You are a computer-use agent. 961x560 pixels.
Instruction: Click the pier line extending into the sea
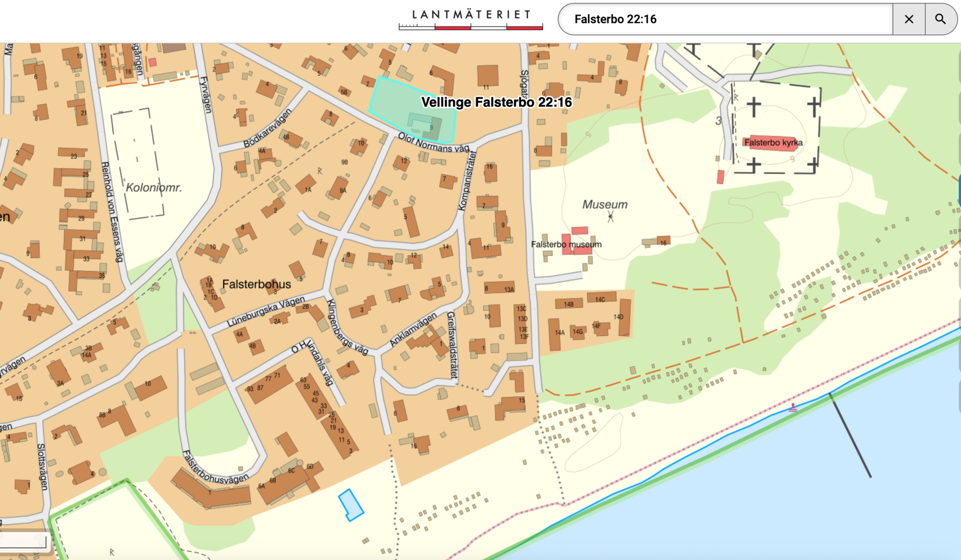[x=850, y=435]
